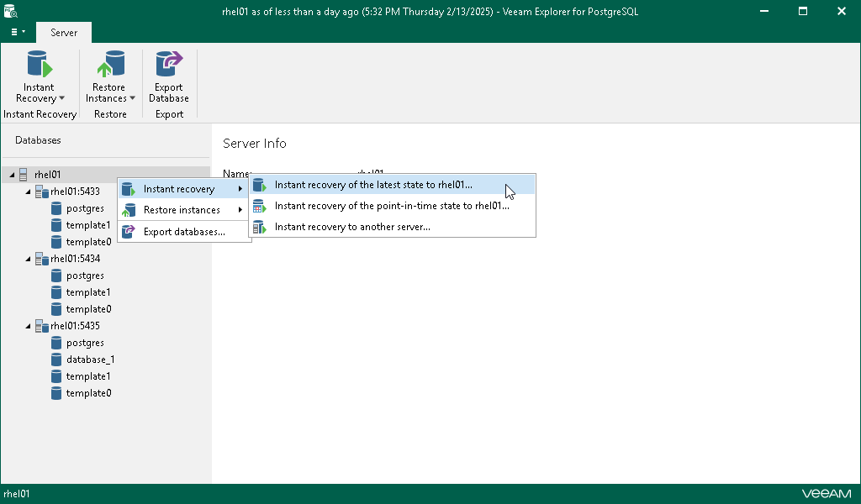Click the Server Info heading
This screenshot has width=861, height=504.
(255, 143)
